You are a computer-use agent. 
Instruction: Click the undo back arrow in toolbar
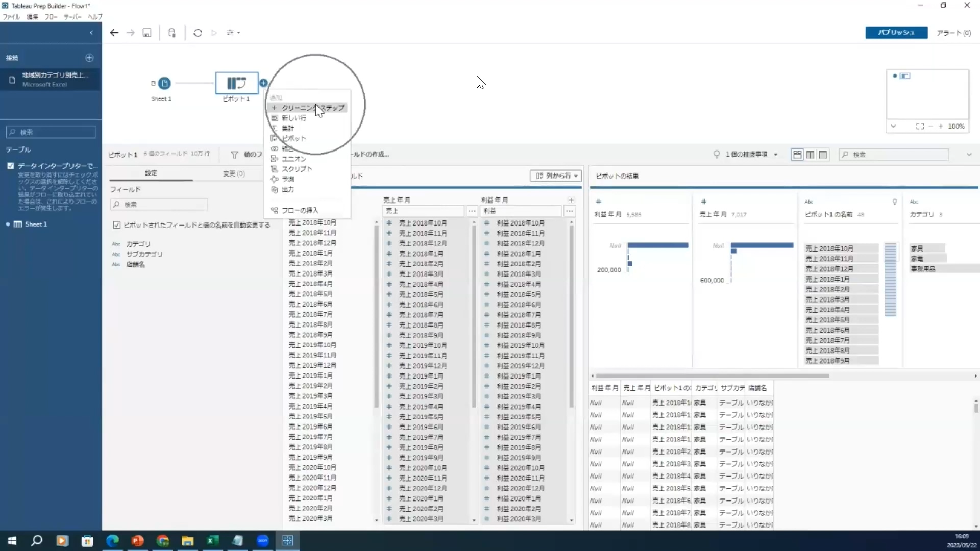pyautogui.click(x=114, y=33)
